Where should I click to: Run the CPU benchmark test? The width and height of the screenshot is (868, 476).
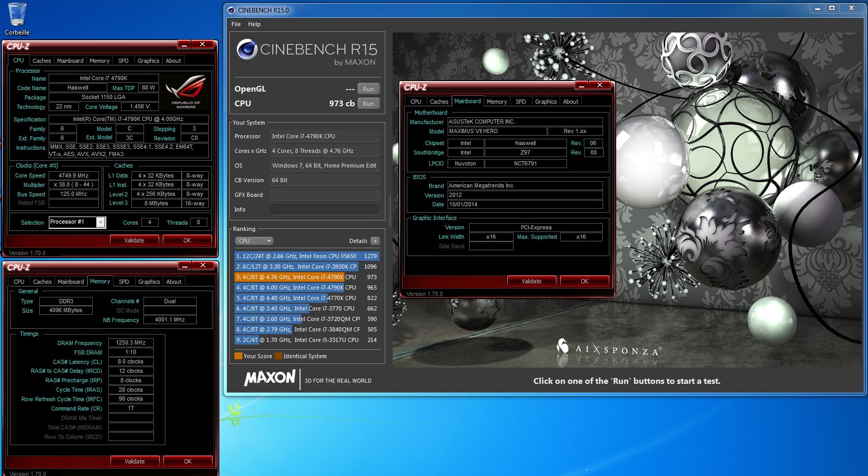coord(369,104)
